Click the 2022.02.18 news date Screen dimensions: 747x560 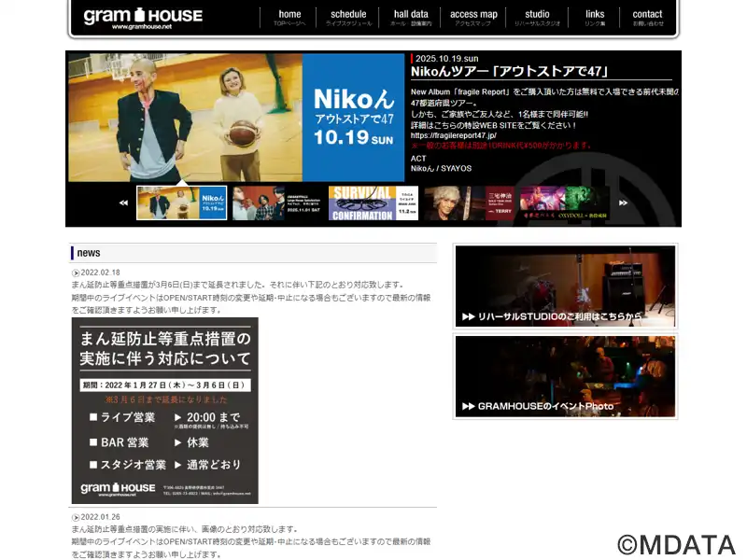(x=100, y=273)
